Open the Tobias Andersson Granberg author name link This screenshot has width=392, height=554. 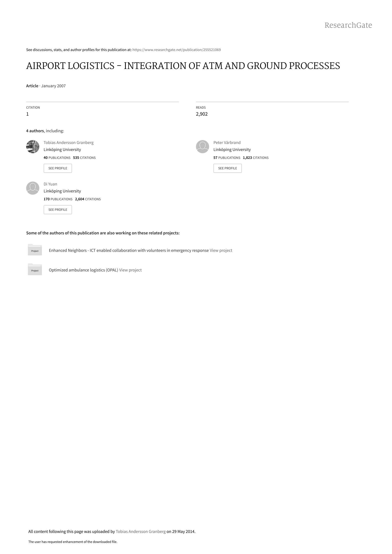pyautogui.click(x=69, y=143)
